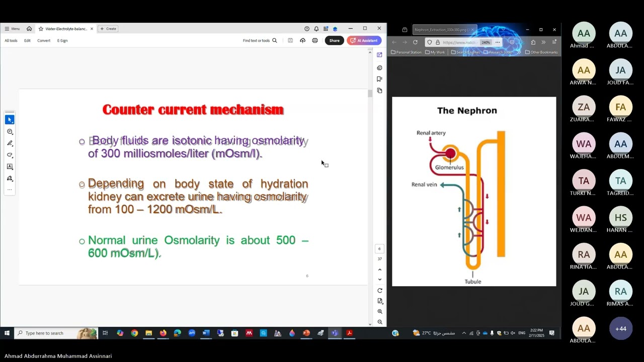Open the comments panel icon
644x362 pixels.
(379, 67)
